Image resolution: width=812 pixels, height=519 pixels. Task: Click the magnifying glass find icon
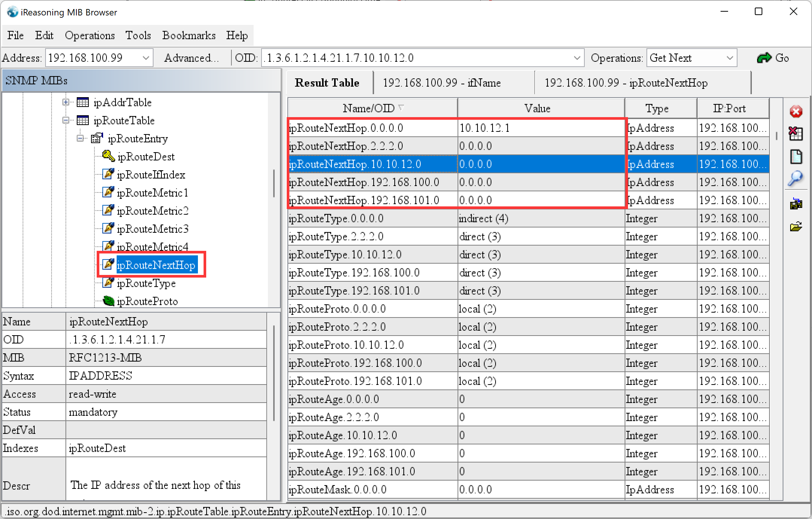796,179
